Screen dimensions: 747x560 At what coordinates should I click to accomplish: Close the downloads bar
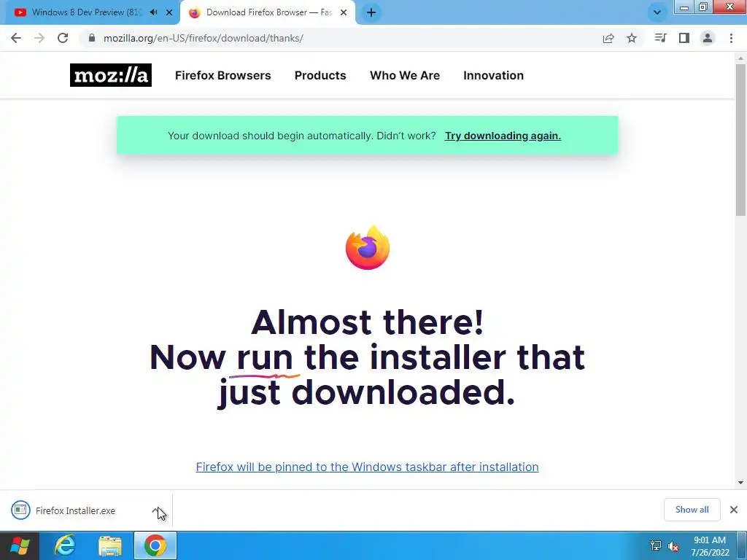734,510
